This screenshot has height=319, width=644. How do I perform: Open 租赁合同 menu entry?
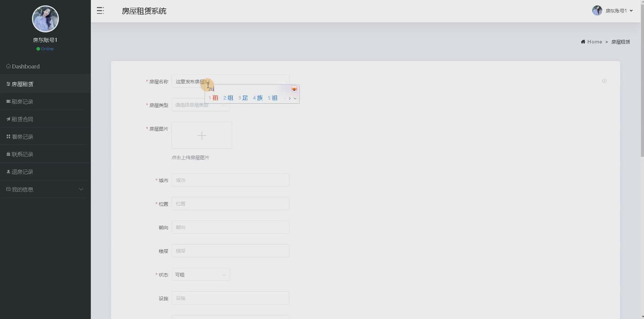pos(45,119)
